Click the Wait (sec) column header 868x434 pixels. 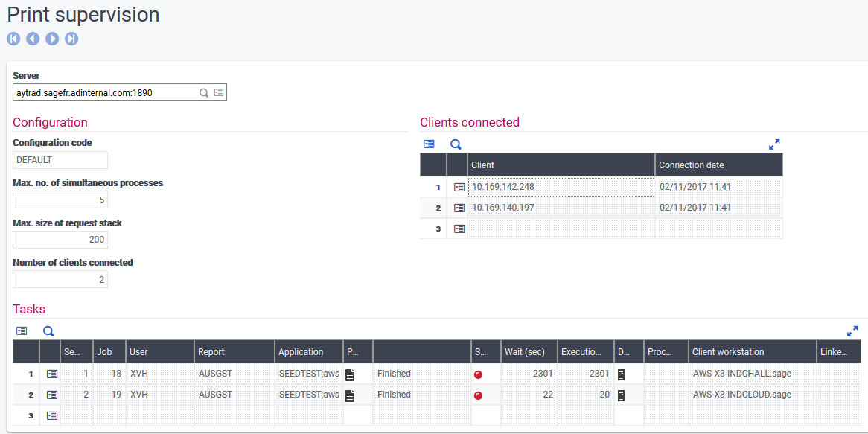coord(529,352)
